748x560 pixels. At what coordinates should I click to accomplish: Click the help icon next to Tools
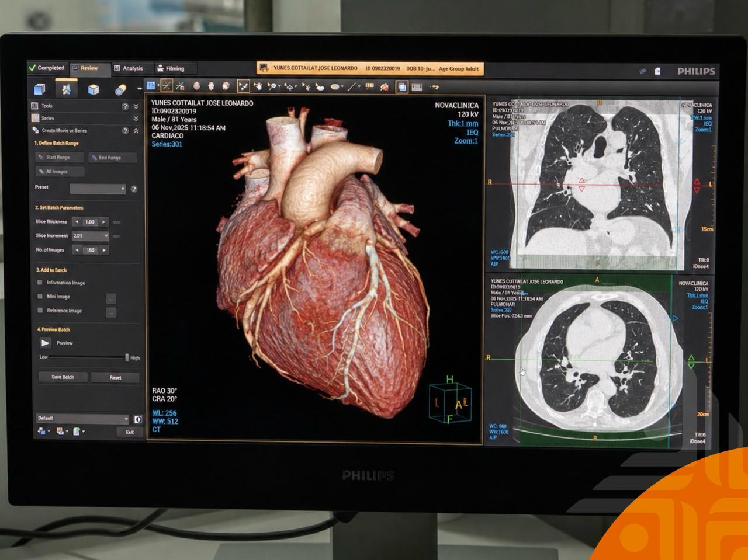click(x=124, y=106)
